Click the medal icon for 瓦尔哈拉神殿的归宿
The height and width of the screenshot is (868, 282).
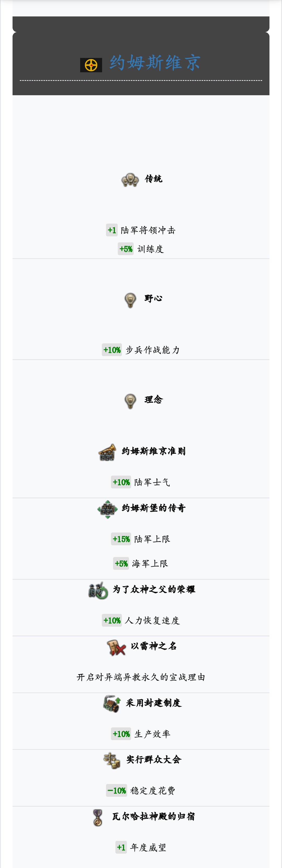[98, 817]
